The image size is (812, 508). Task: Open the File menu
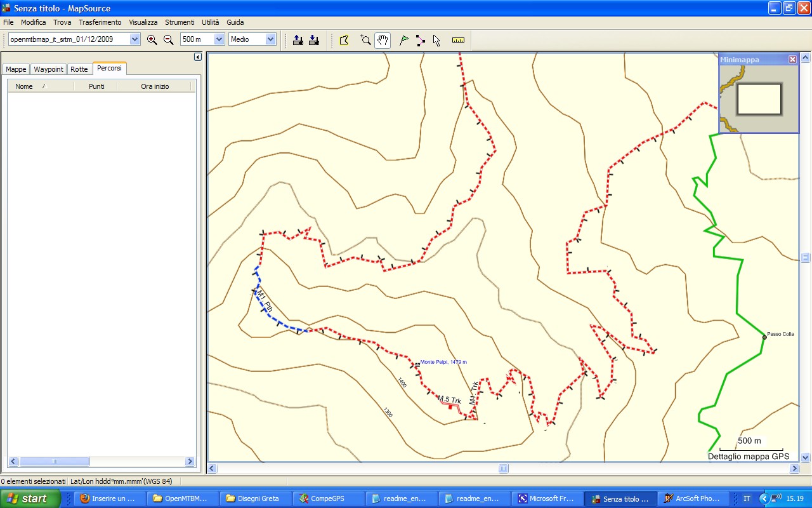point(8,22)
